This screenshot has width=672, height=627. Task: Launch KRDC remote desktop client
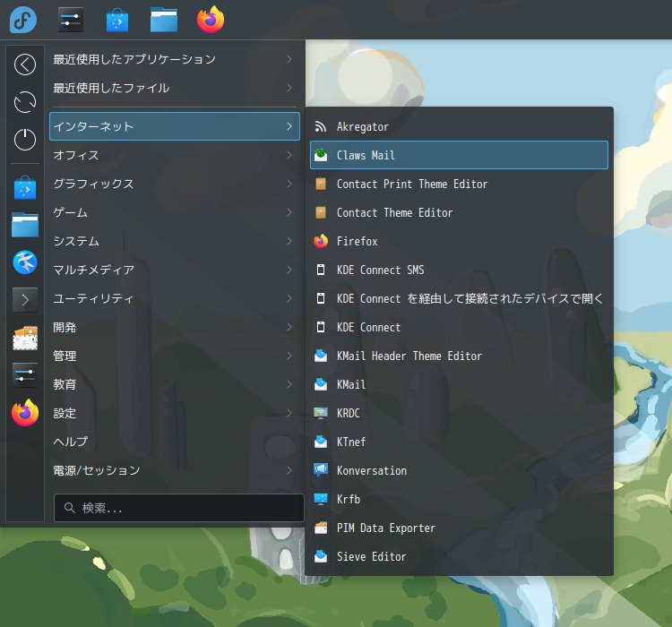coord(459,413)
